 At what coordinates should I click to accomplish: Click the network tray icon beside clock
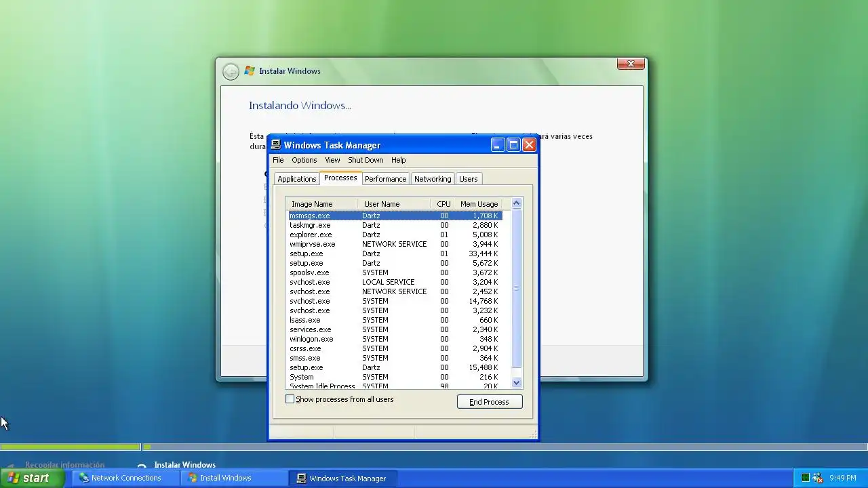818,478
